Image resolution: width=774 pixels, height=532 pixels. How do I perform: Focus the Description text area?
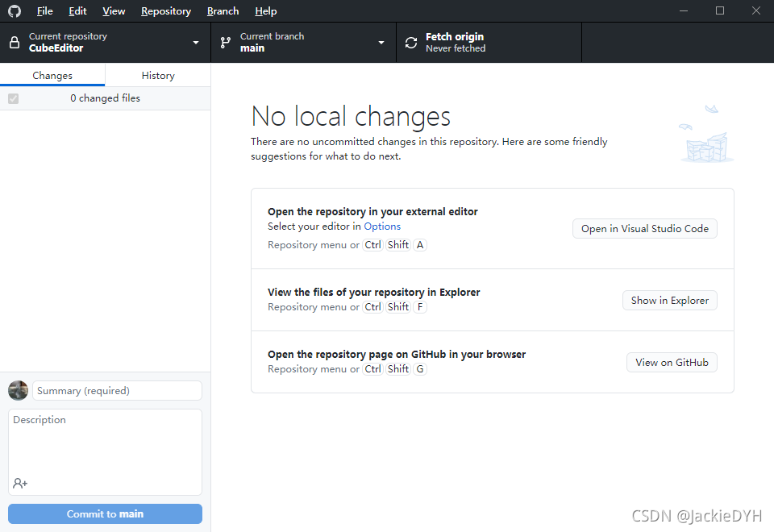pos(105,451)
